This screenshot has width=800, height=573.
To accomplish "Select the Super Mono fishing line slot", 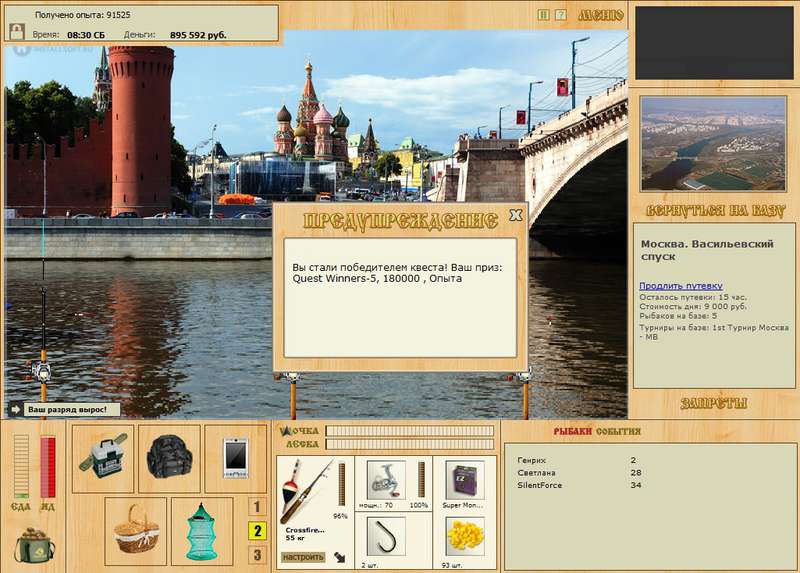I will (x=463, y=482).
